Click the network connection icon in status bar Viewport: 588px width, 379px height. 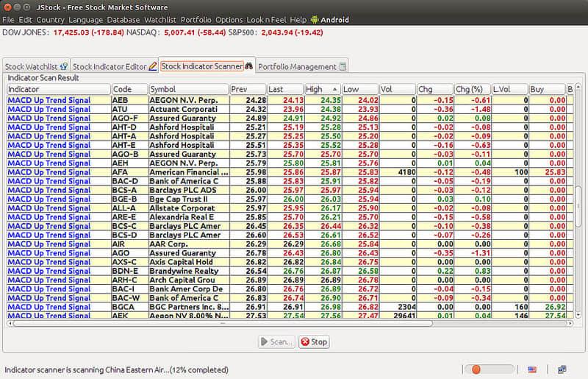(x=562, y=369)
